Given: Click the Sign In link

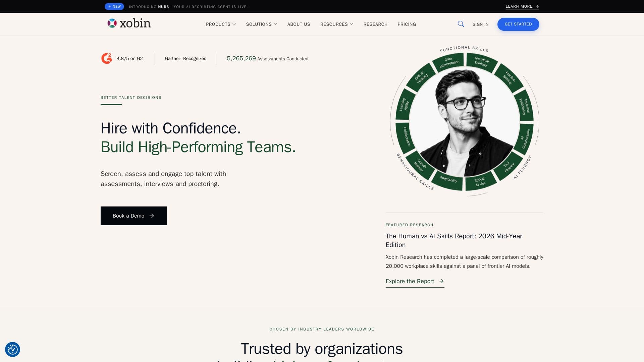Looking at the screenshot, I should [480, 24].
